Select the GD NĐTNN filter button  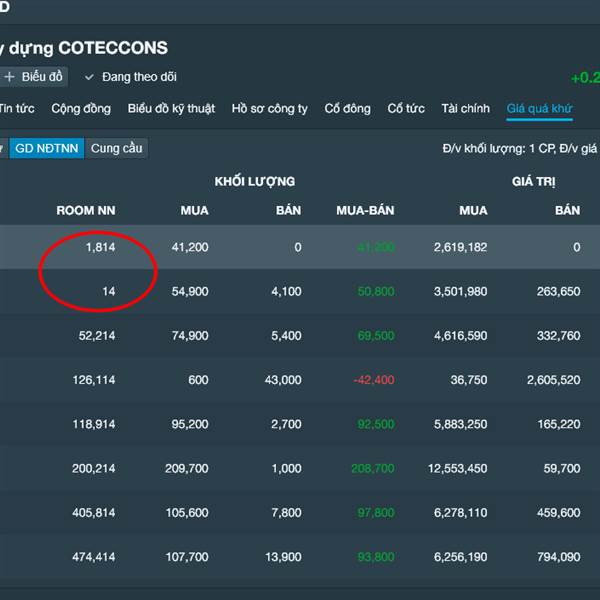tap(47, 148)
